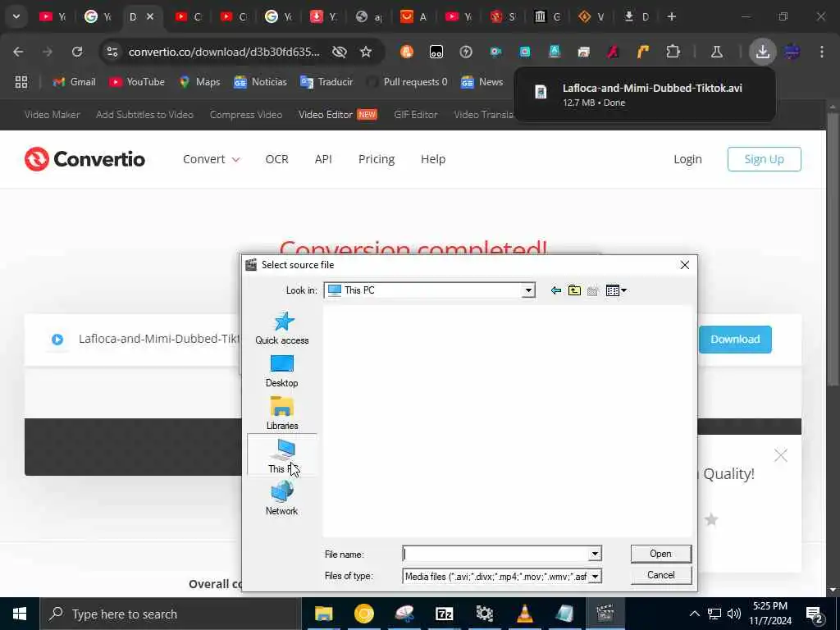Select Quick access in file dialog sidebar
Viewport: 840px width, 630px height.
(x=282, y=328)
